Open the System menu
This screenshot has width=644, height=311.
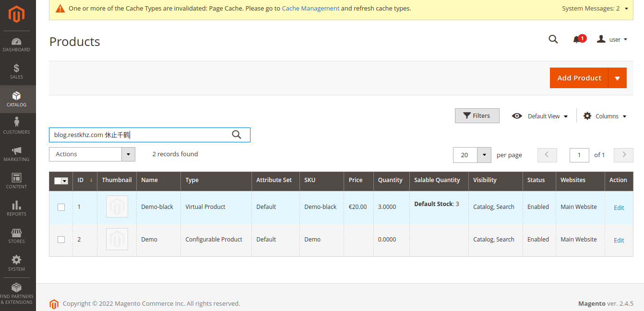pos(16,264)
